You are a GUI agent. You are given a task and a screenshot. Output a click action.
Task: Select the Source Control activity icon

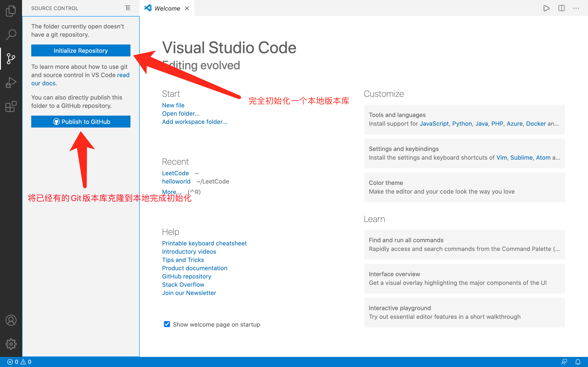coord(11,58)
